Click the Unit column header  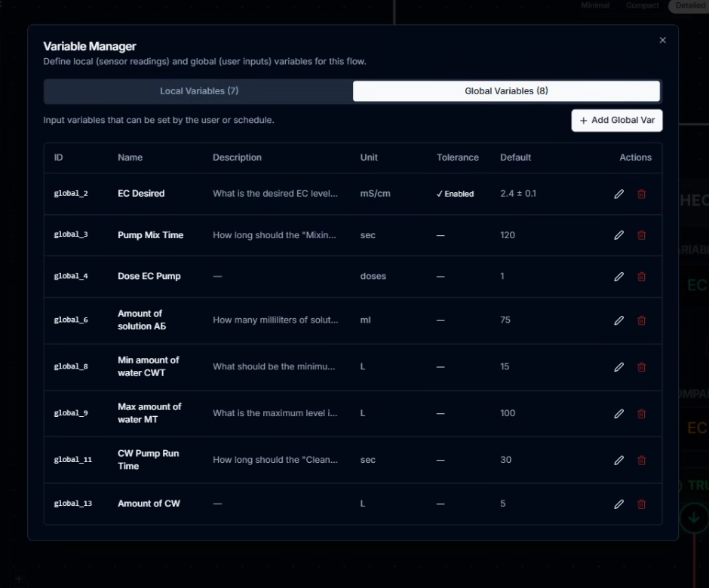tap(369, 158)
